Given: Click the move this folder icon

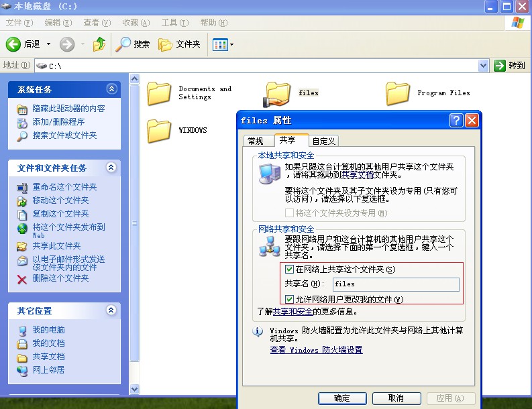Looking at the screenshot, I should pyautogui.click(x=22, y=201).
